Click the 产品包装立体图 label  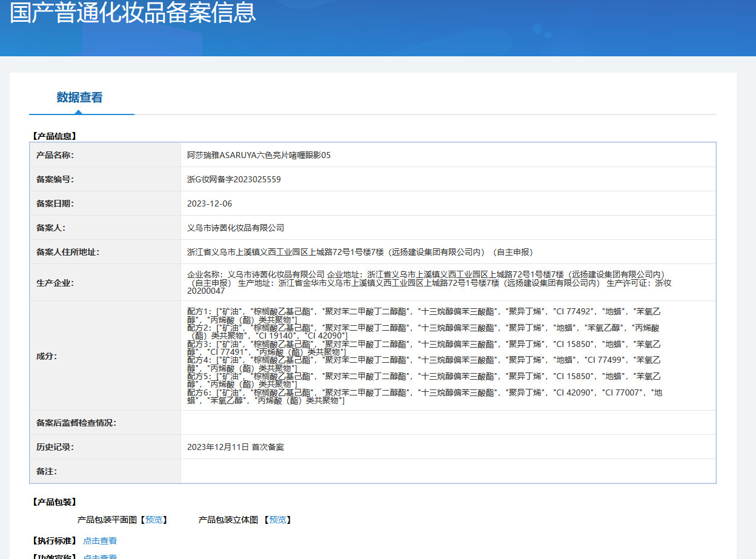[x=228, y=520]
